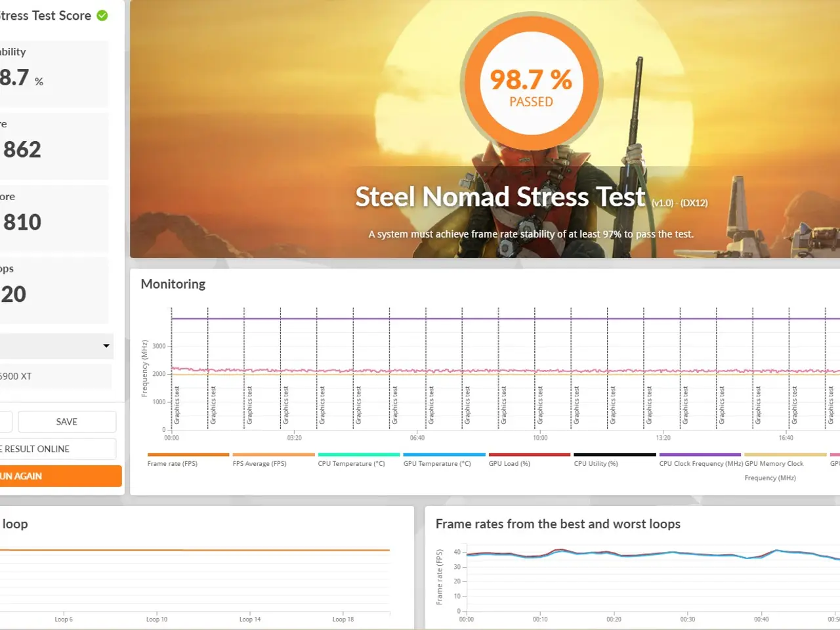
Task: Click the 03:20 time label on Monitoring chart
Action: click(x=295, y=438)
